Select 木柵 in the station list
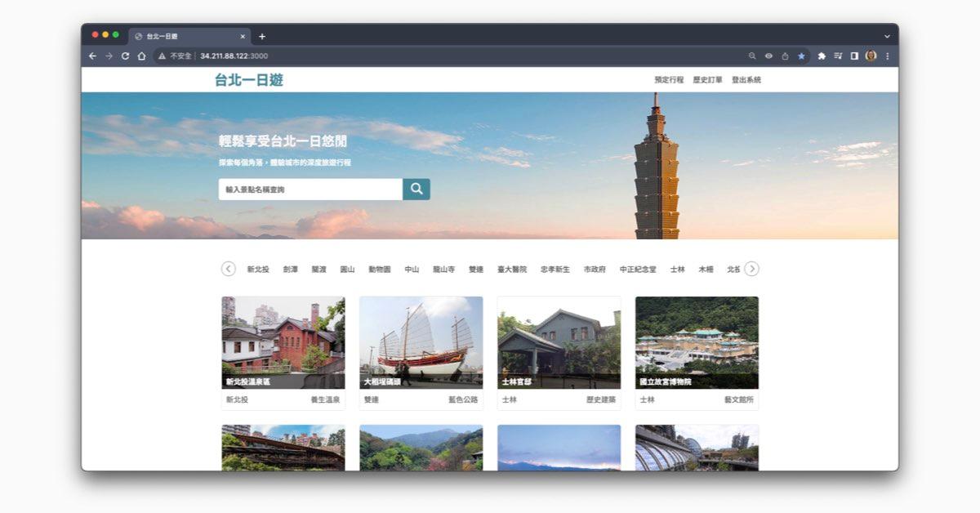The height and width of the screenshot is (513, 980). click(706, 269)
